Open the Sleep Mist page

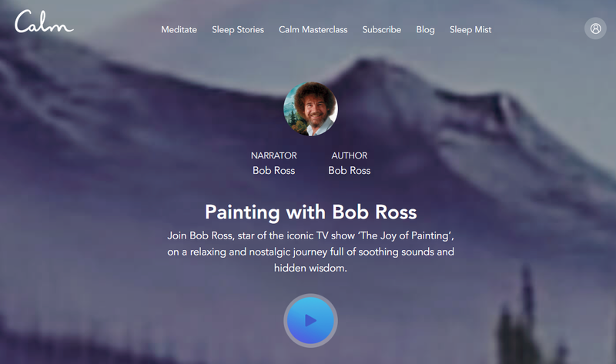pyautogui.click(x=470, y=30)
